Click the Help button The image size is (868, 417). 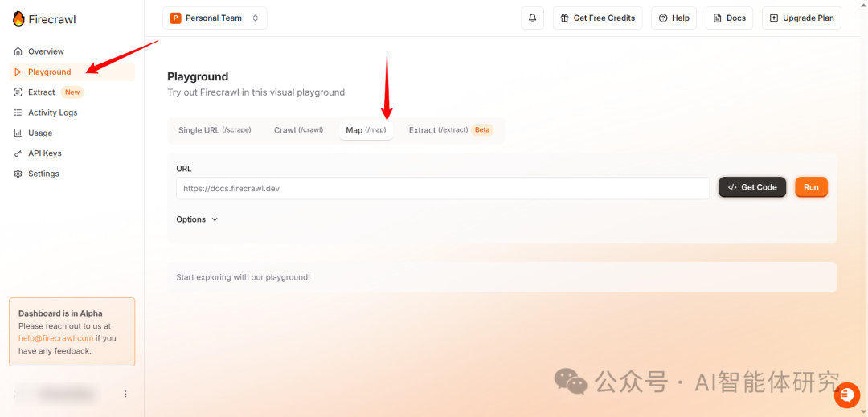pos(674,18)
